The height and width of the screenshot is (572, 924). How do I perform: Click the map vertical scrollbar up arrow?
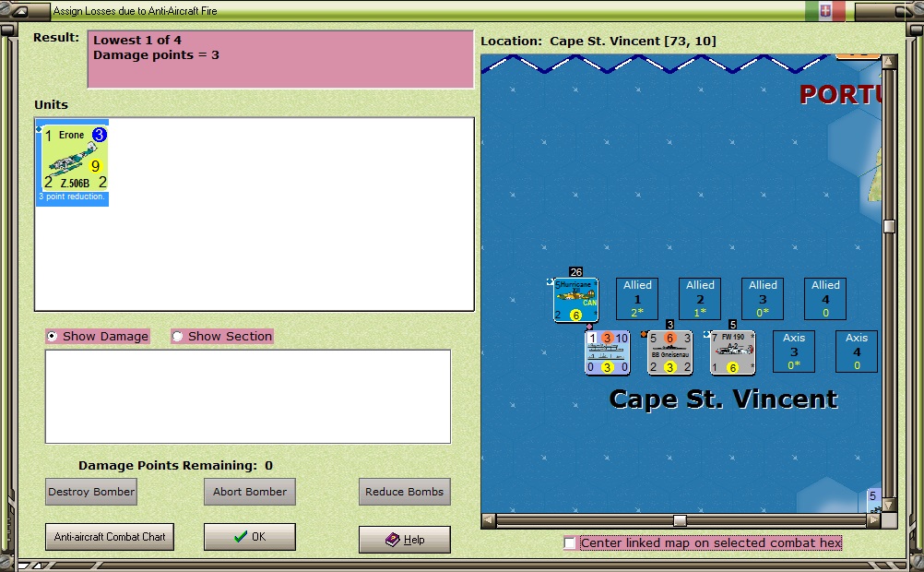(x=889, y=61)
